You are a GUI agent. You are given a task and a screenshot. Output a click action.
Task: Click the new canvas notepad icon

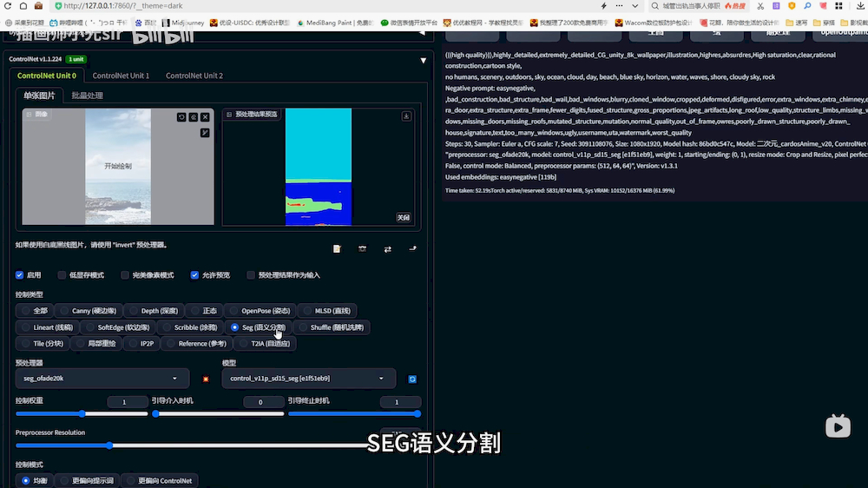click(337, 249)
